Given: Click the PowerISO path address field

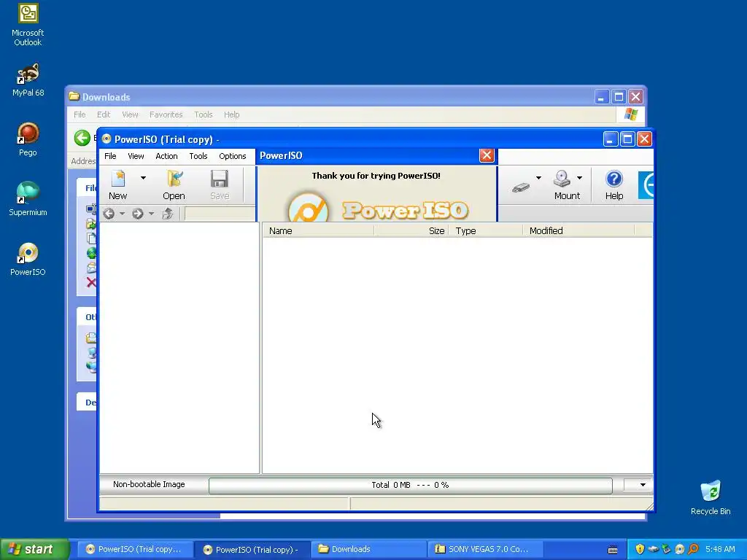Looking at the screenshot, I should coord(220,214).
